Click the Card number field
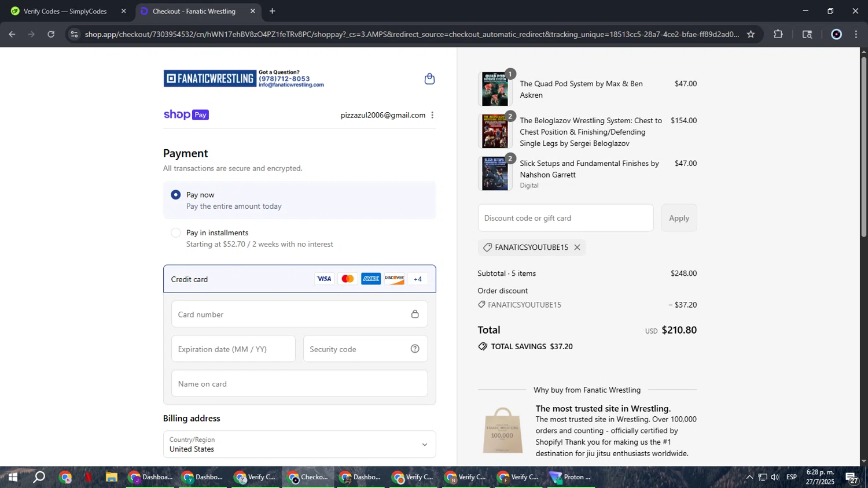Viewport: 868px width, 488px height. (299, 315)
